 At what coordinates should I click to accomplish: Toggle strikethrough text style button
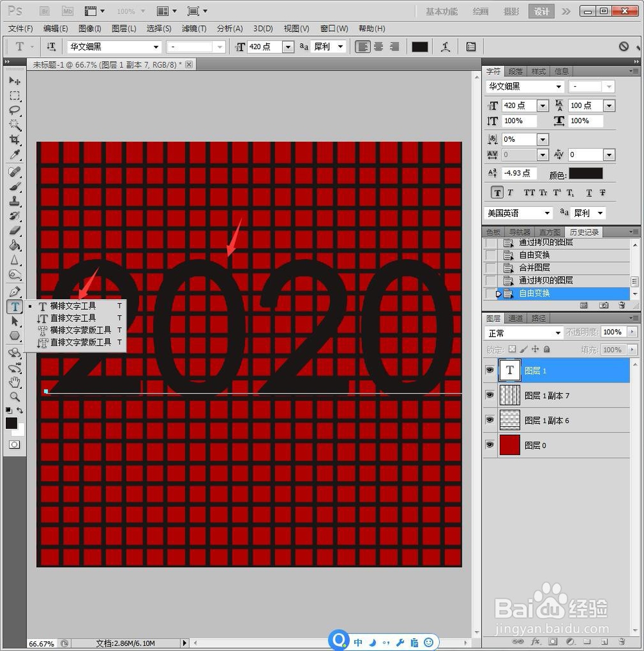pos(603,193)
